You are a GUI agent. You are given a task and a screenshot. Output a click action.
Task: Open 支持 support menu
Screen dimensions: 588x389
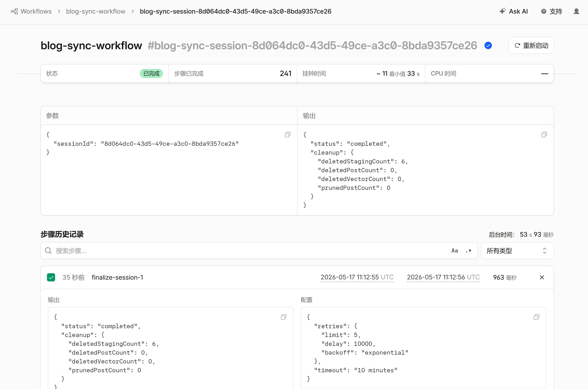click(552, 11)
